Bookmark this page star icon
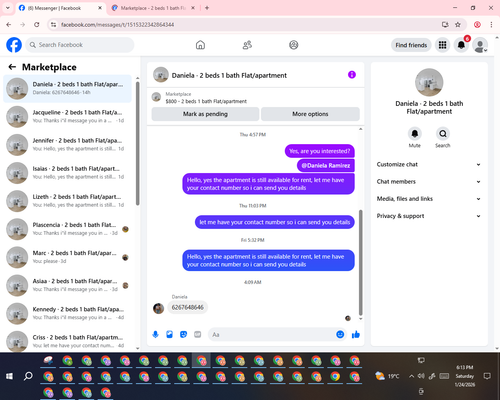Viewport: 500px width, 400px height. point(458,24)
